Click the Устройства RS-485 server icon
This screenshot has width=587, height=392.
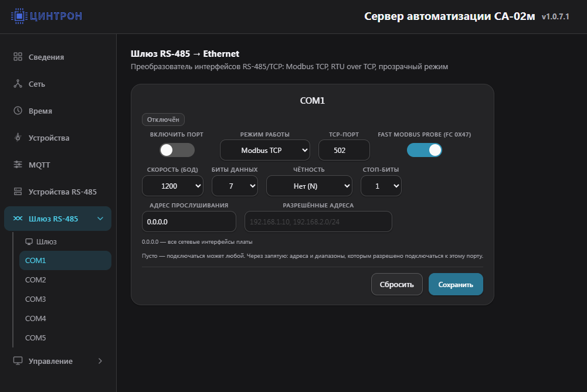click(x=18, y=192)
